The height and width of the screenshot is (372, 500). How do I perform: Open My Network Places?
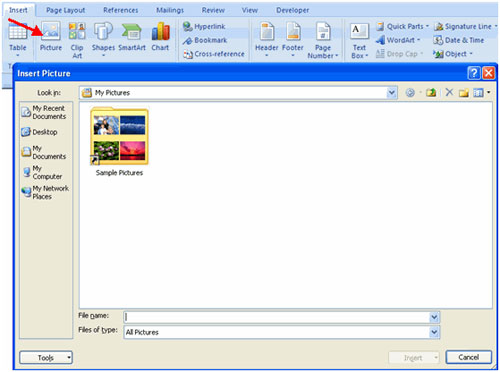click(45, 192)
